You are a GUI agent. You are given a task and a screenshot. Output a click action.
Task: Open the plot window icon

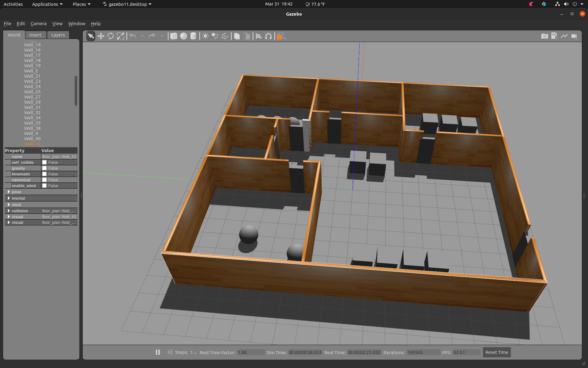pos(564,36)
